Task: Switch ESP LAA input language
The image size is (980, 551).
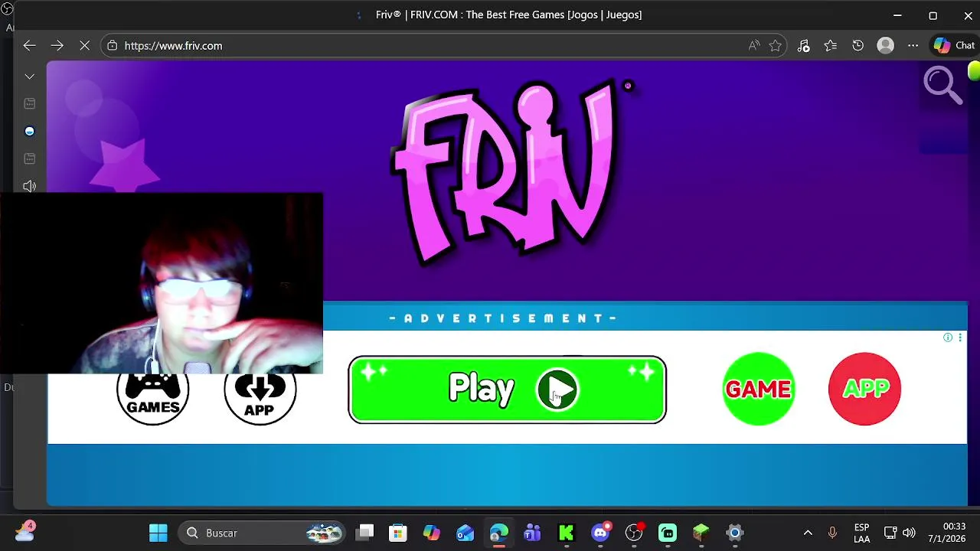Action: click(861, 533)
